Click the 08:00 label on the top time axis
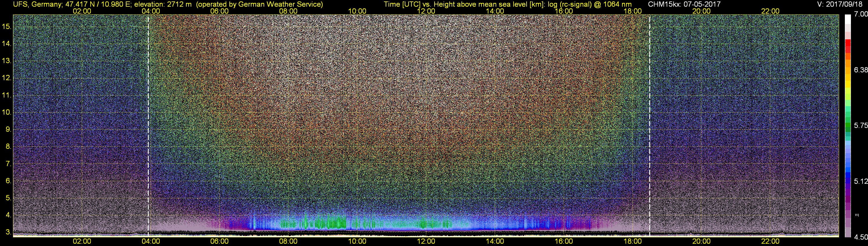The width and height of the screenshot is (868, 246). (x=288, y=11)
